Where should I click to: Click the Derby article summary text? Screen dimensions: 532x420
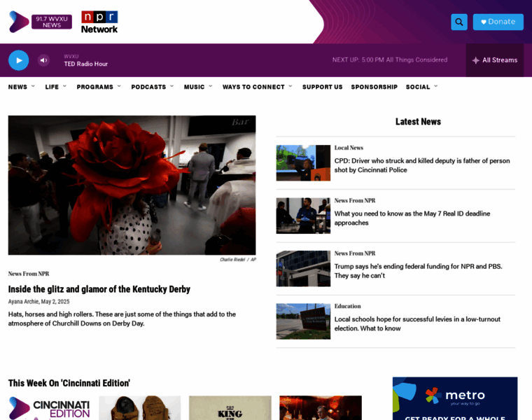click(x=122, y=319)
